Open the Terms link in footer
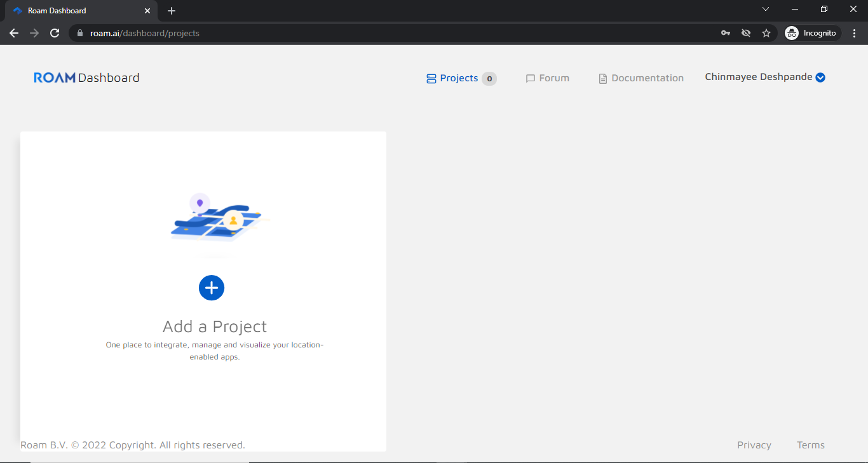868x463 pixels. coord(811,445)
